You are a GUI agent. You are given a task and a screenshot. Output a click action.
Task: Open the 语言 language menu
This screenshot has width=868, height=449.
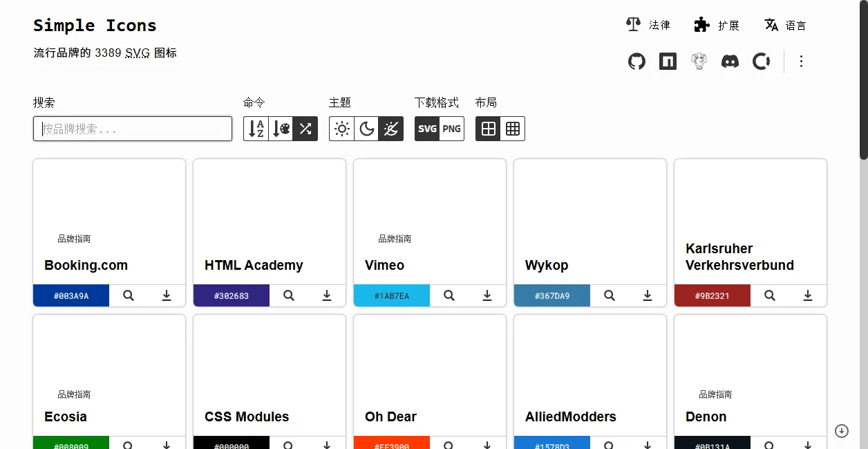(785, 26)
